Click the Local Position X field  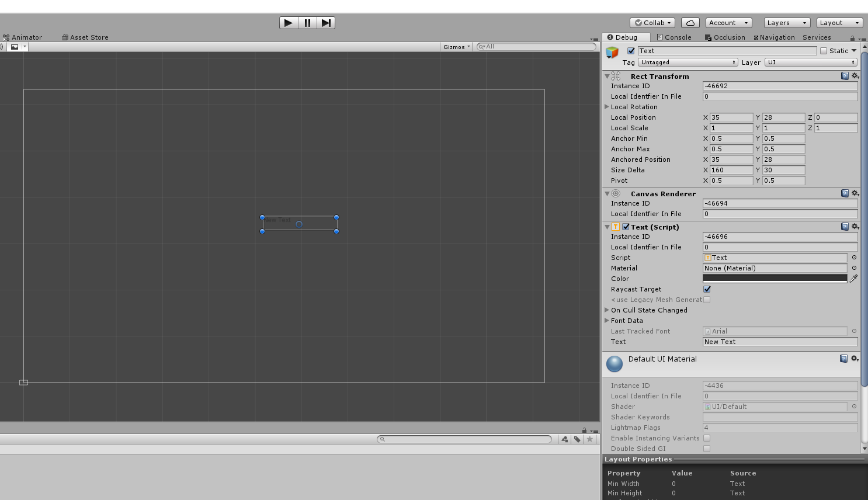(731, 117)
